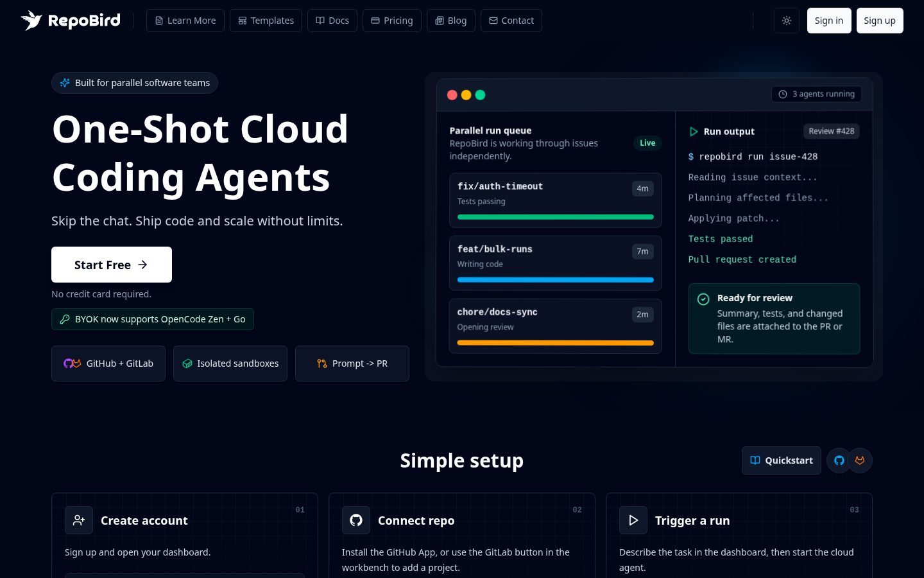
Task: Click the sparkle icon in parallel teams badge
Action: click(65, 83)
